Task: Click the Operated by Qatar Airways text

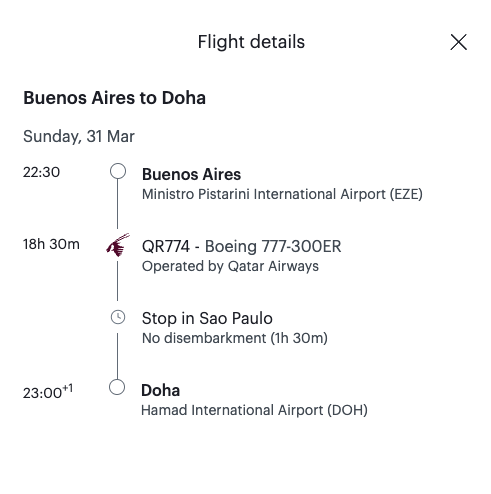Action: pos(230,266)
